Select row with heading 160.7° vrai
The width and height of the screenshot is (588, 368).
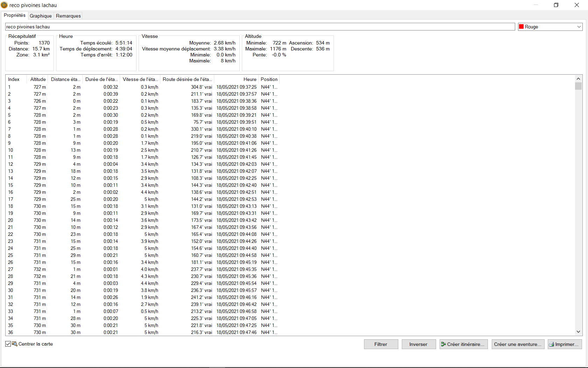(143, 255)
